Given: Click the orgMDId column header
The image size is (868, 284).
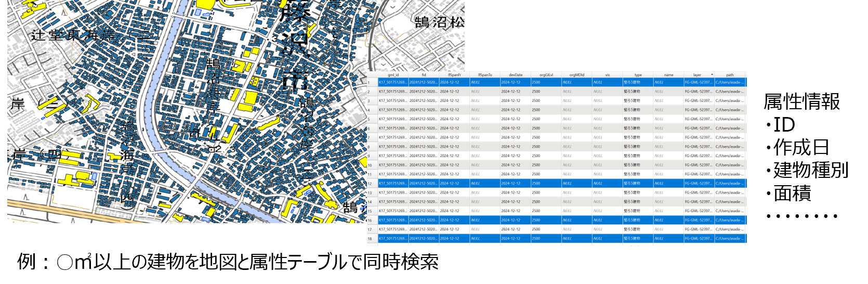Looking at the screenshot, I should tap(576, 75).
